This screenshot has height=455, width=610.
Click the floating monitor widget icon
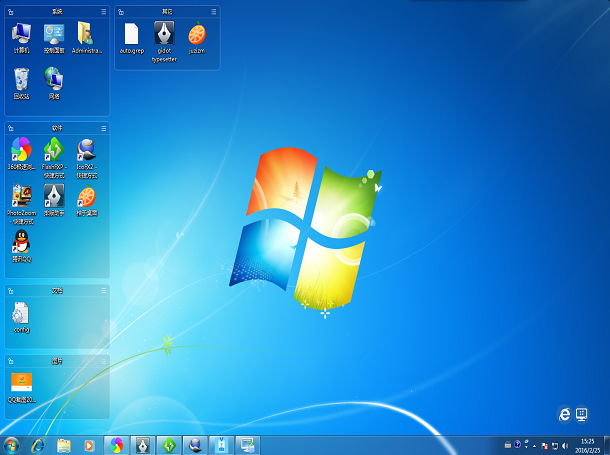[x=582, y=414]
